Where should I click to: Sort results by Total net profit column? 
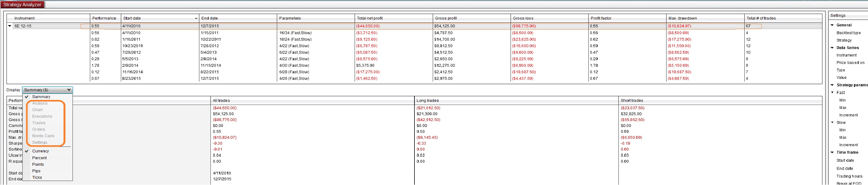pyautogui.click(x=370, y=18)
